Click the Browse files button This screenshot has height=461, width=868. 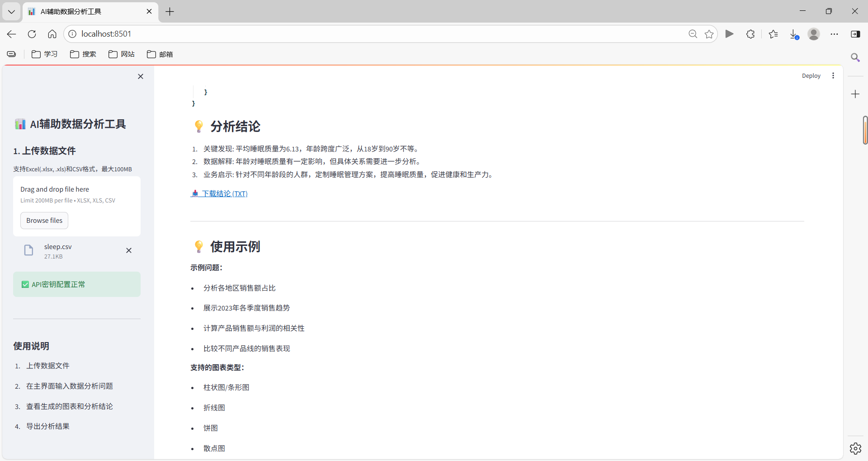pos(44,221)
